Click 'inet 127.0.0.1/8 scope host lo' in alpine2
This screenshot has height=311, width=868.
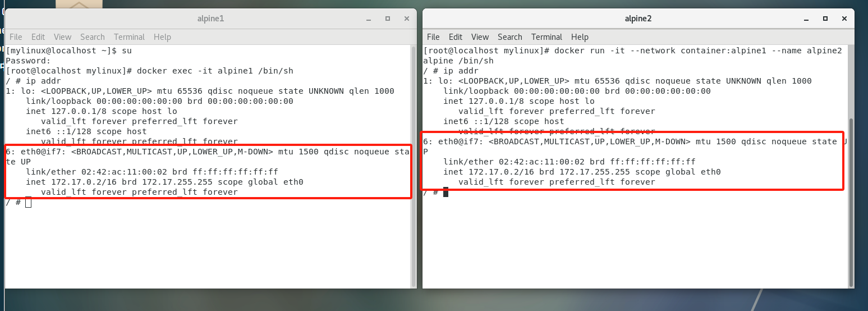coord(518,101)
